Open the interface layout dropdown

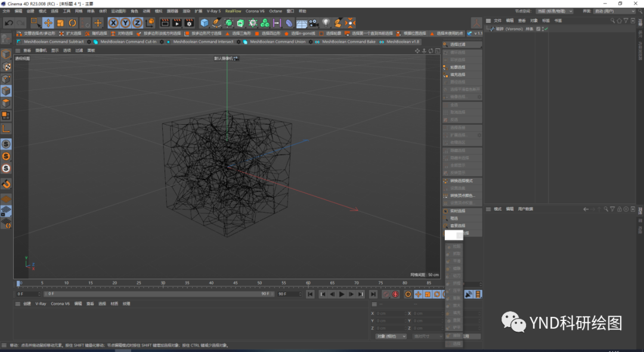[614, 11]
